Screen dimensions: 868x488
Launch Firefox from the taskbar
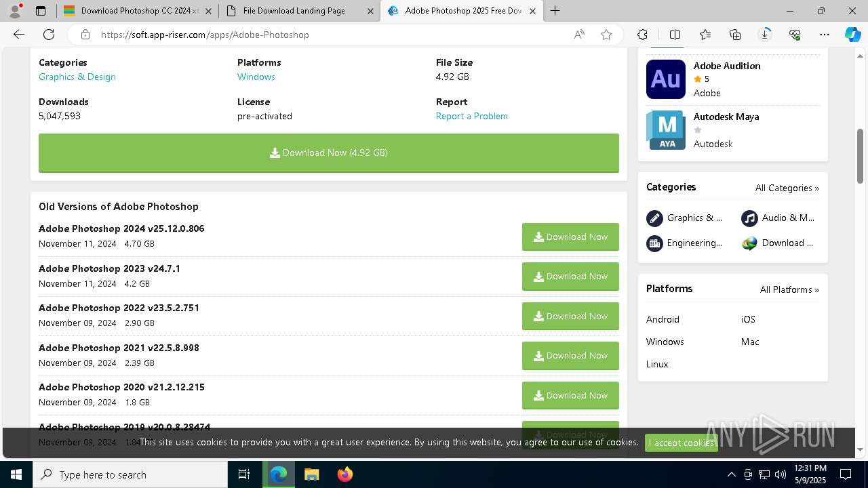345,474
